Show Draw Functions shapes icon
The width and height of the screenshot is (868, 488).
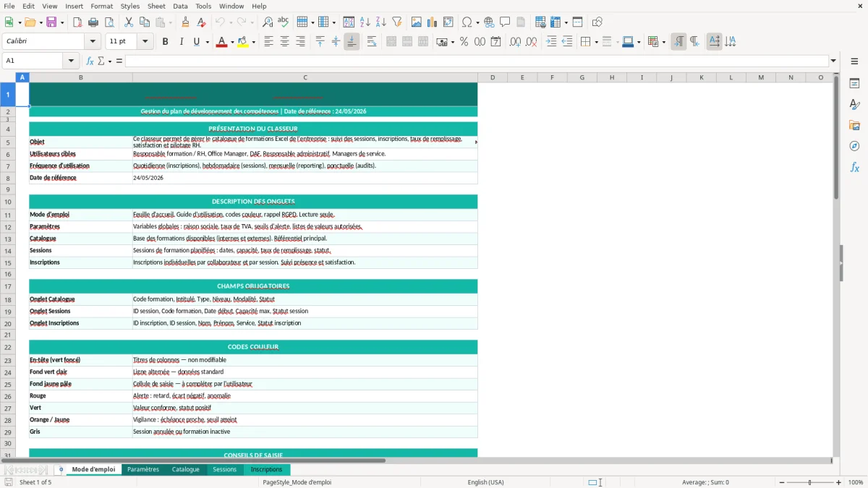[597, 22]
